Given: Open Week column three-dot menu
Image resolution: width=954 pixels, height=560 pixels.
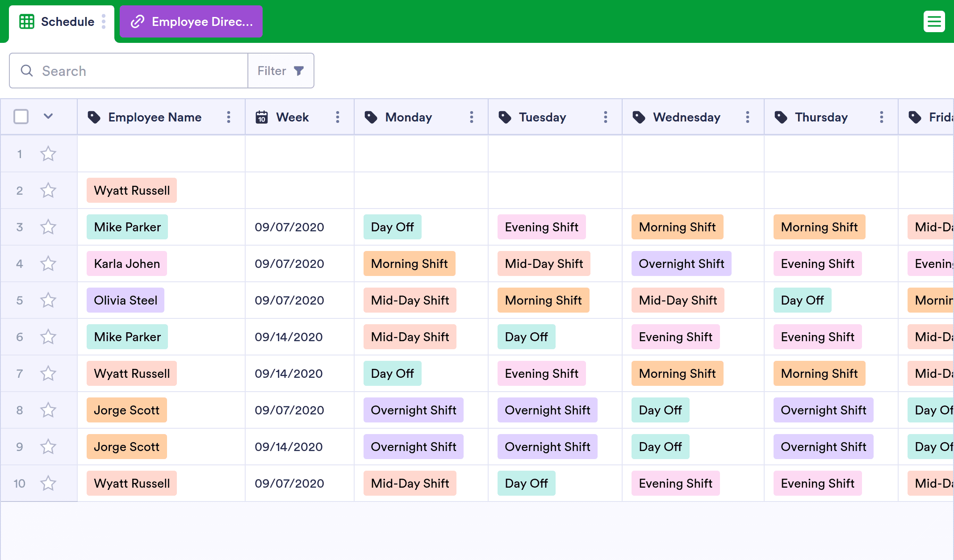Looking at the screenshot, I should point(338,117).
